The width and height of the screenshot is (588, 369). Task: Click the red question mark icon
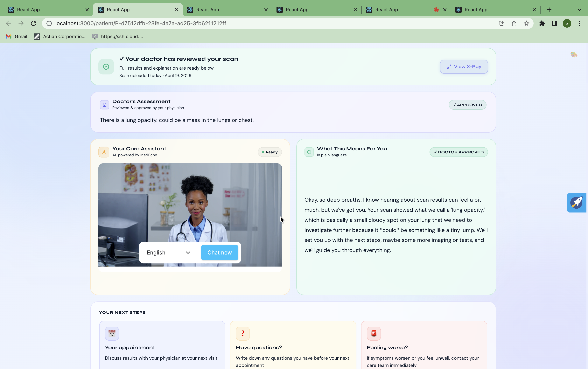point(243,333)
